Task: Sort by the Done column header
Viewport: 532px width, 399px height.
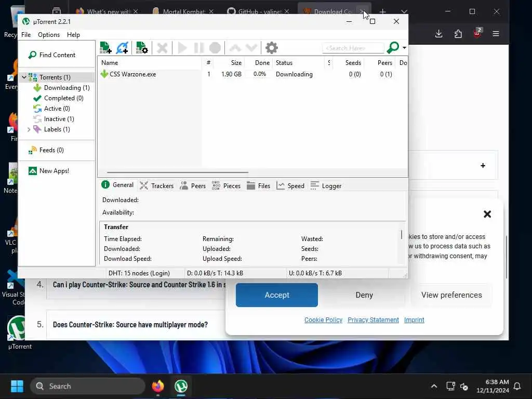Action: tap(259, 63)
